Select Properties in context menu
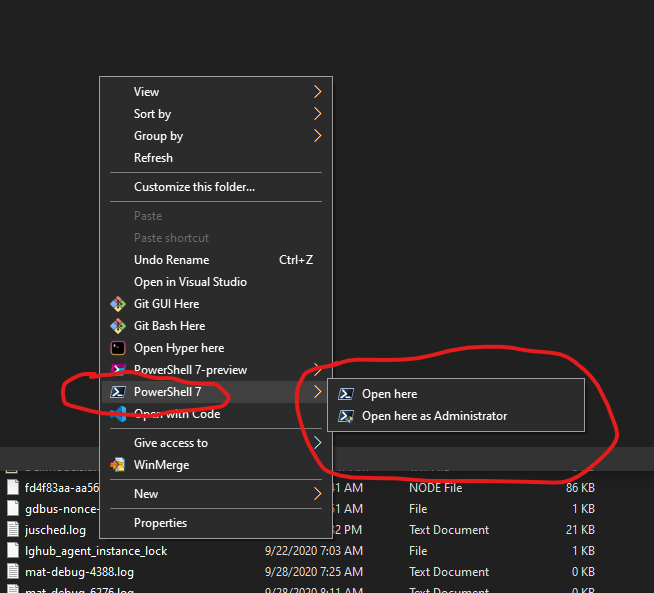Image resolution: width=654 pixels, height=593 pixels. (x=216, y=523)
